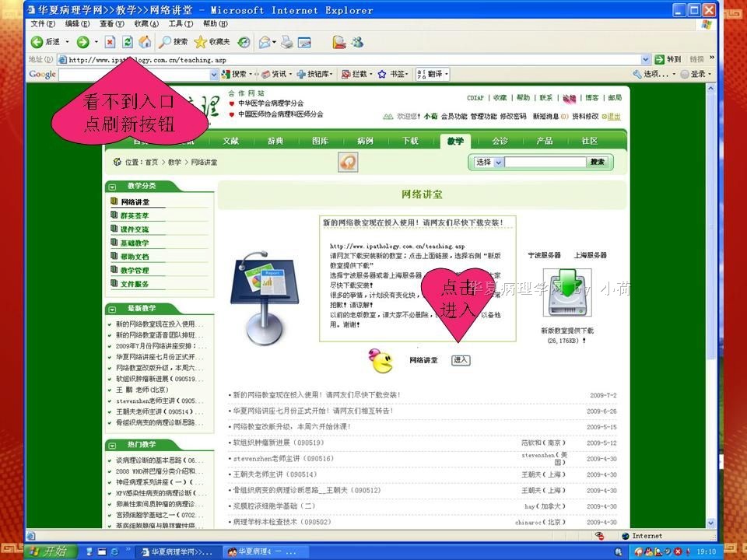Expand the 链接 toolbar chevron
The image size is (747, 560).
[712, 58]
